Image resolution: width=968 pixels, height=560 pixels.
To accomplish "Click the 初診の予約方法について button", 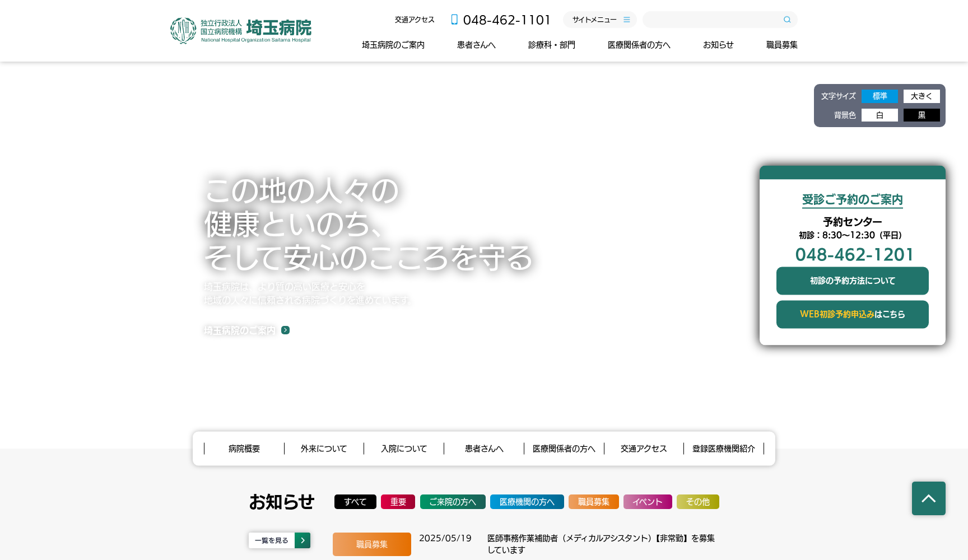I will [x=852, y=281].
